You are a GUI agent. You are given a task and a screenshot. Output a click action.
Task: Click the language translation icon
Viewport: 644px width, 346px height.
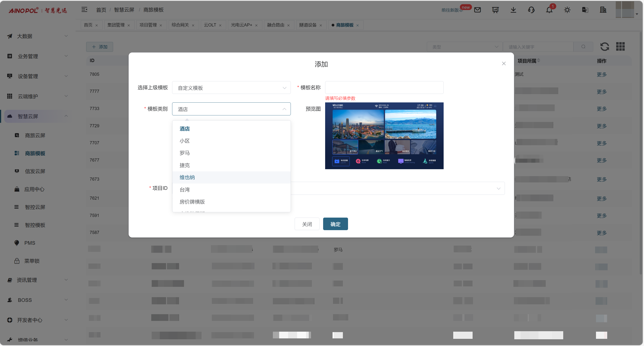tap(585, 10)
